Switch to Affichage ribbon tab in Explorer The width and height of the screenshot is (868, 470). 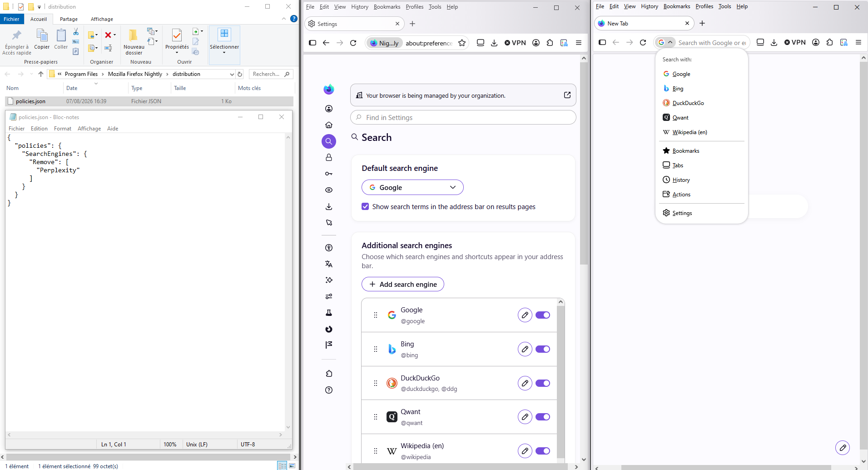tap(102, 19)
